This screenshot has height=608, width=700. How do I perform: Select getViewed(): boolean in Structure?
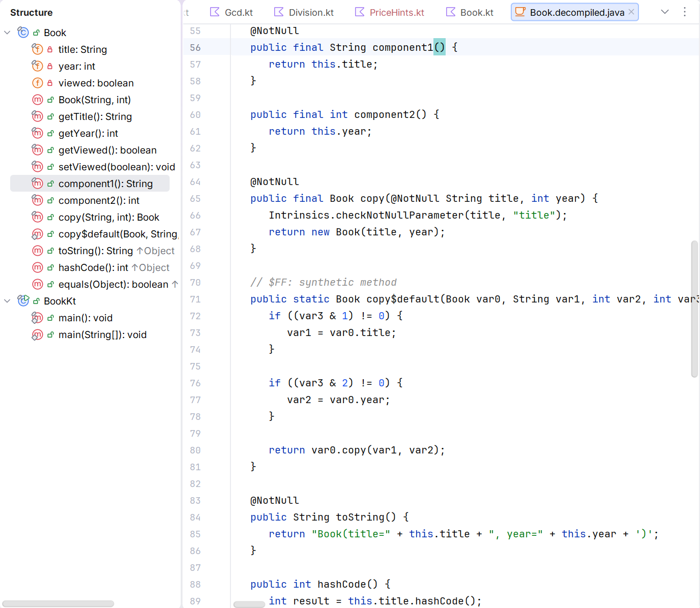tap(107, 150)
